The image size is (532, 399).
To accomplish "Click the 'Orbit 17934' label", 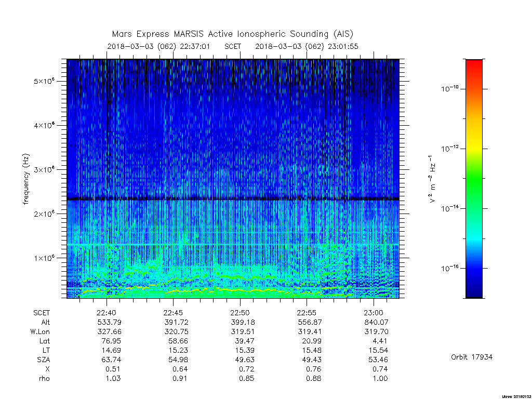I will (472, 357).
